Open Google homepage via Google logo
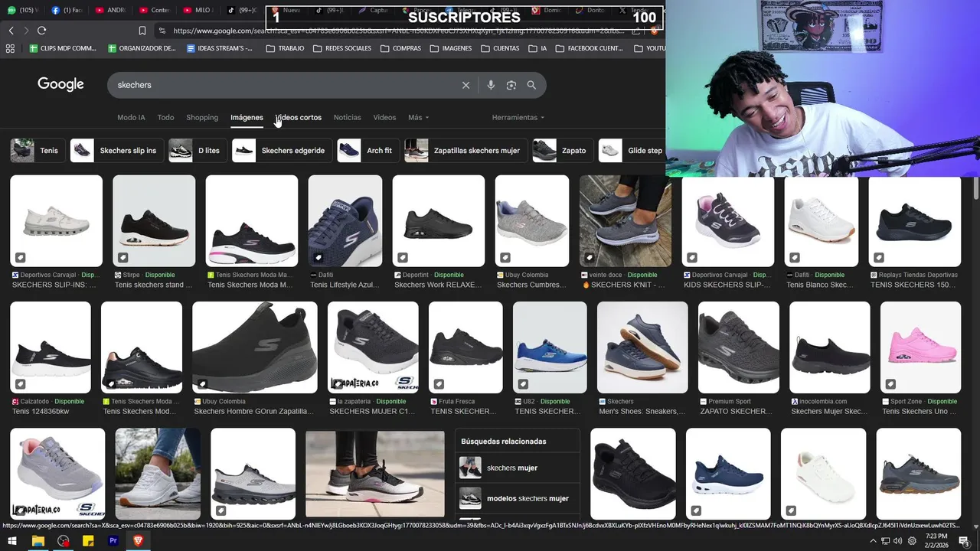This screenshot has width=980, height=551. pyautogui.click(x=60, y=84)
